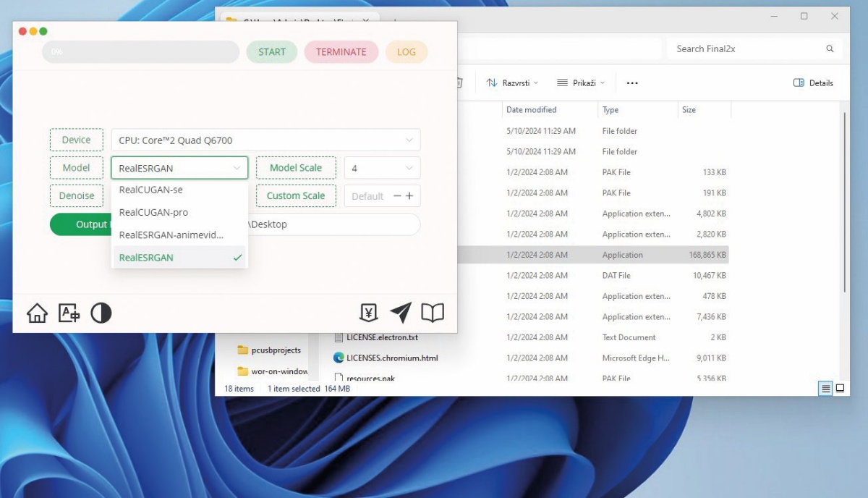Select the LICENSE.electron.txt file name
The height and width of the screenshot is (498, 868).
382,337
